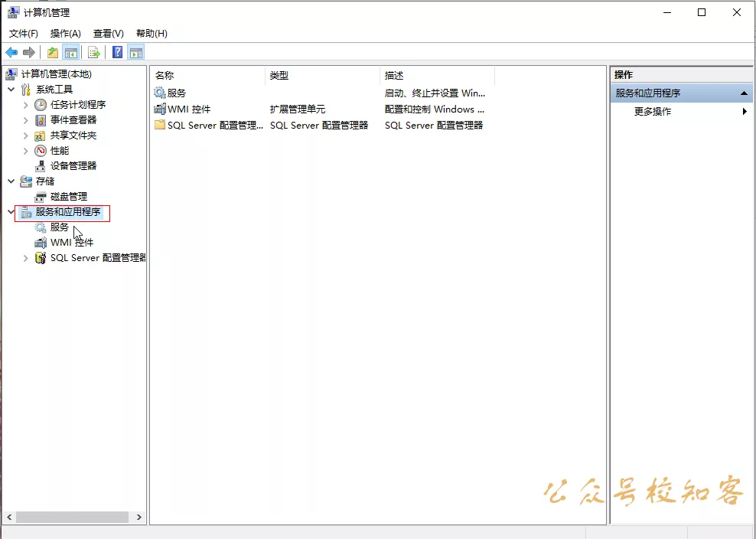Image resolution: width=756 pixels, height=539 pixels.
Task: Click the 设备管理器 icon in the tree
Action: tap(41, 165)
